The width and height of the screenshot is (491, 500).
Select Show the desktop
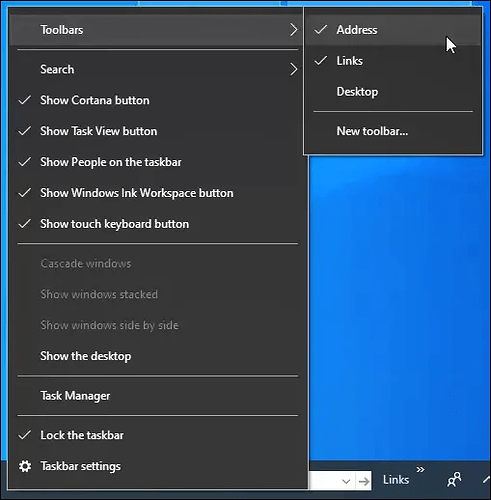pos(157,356)
